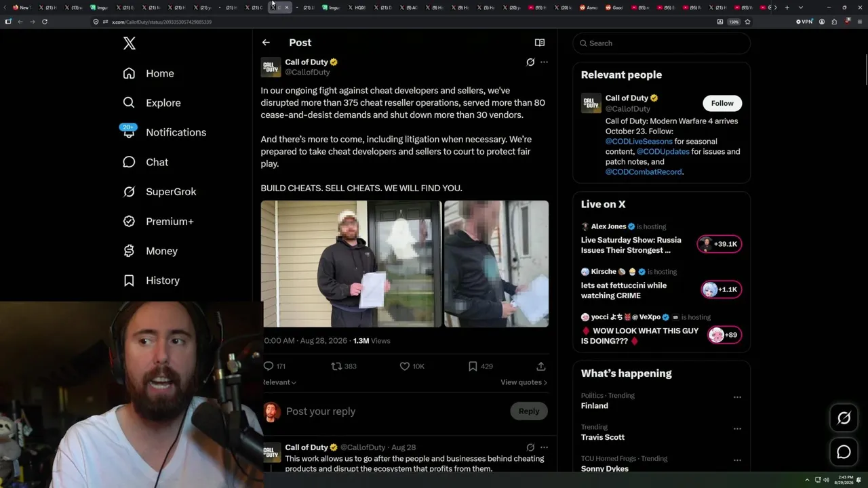Screen dimensions: 868x488
Task: Click the reply icon with 171 replies
Action: pos(269,366)
